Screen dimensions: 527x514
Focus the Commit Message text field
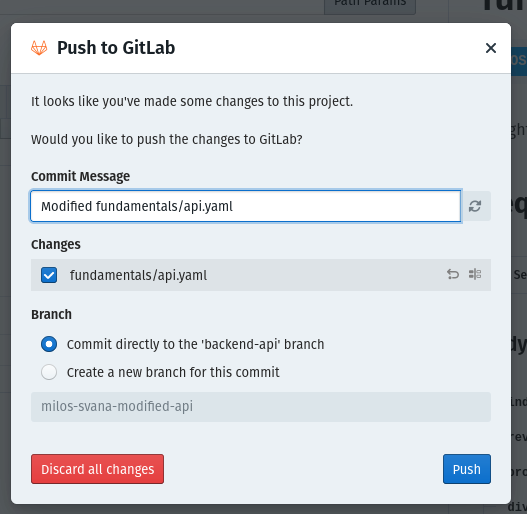(x=246, y=206)
